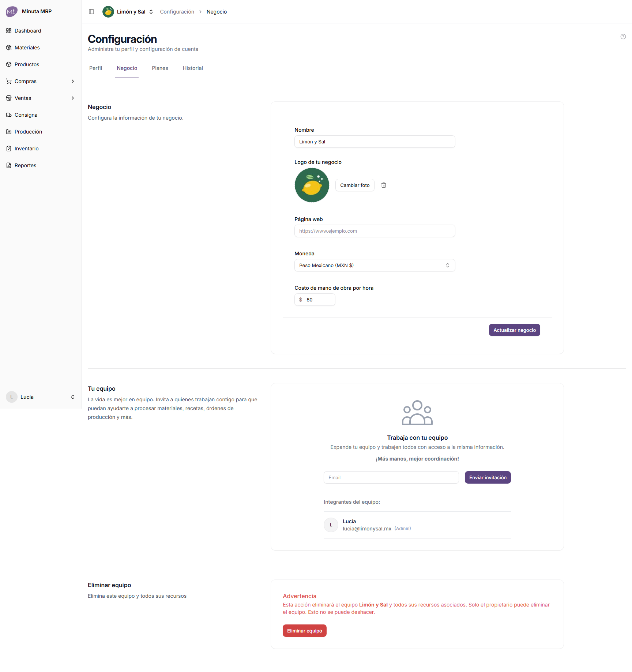Click the Advertencia warning heading
Image resolution: width=632 pixels, height=672 pixels.
coord(299,596)
